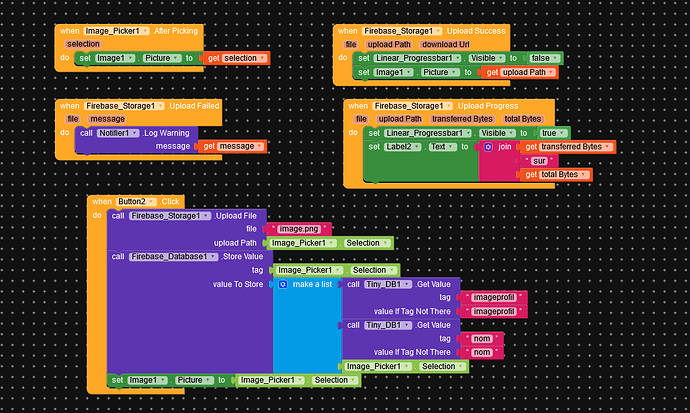Click the 'get total Bytes' block
The width and height of the screenshot is (690, 413).
click(557, 175)
